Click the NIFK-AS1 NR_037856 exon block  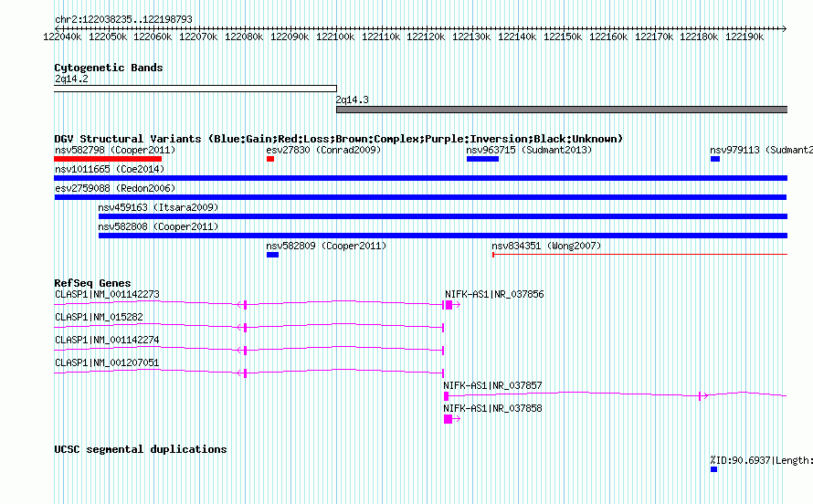(449, 305)
